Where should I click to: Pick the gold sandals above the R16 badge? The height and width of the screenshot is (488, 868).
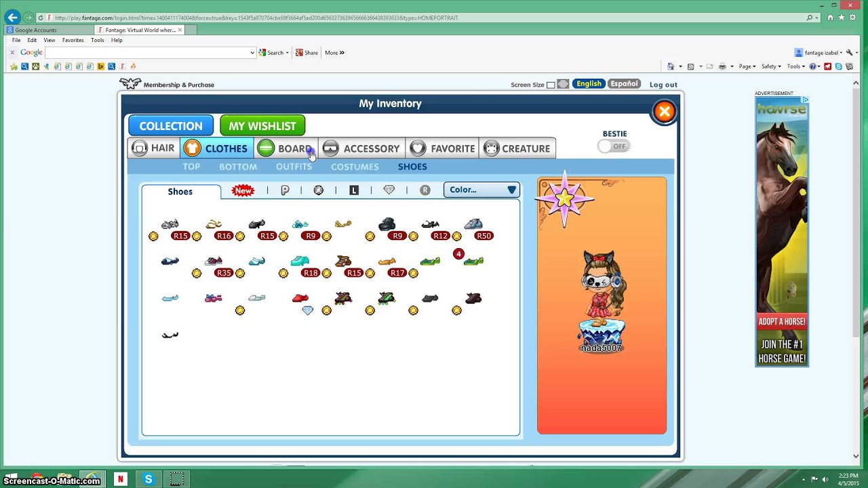[x=214, y=224]
